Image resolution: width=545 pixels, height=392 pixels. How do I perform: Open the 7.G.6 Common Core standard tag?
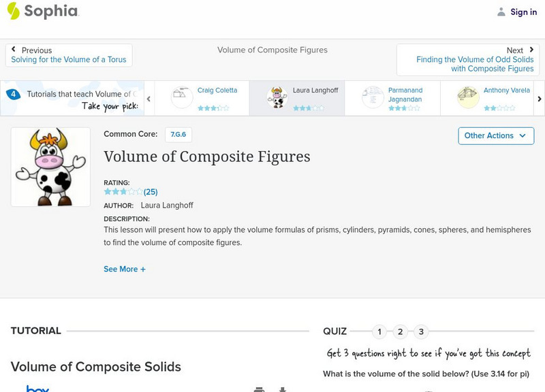[x=178, y=135]
